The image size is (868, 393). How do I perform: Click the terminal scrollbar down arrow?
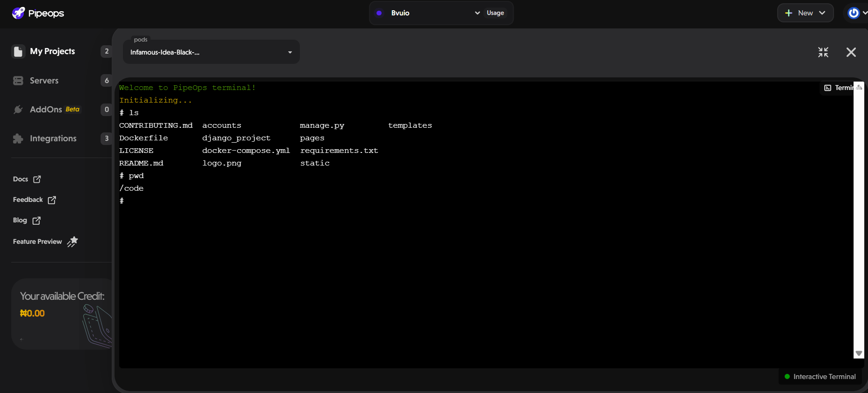click(859, 353)
